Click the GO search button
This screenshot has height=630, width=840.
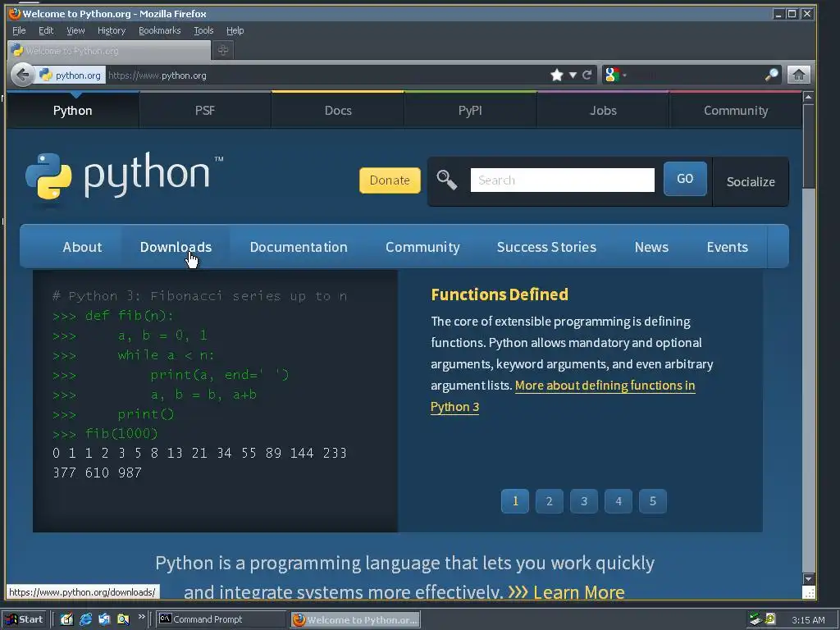coord(685,179)
